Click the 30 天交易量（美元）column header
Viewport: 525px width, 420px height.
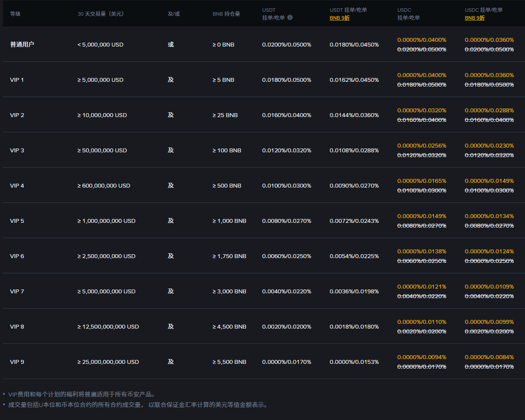(101, 13)
